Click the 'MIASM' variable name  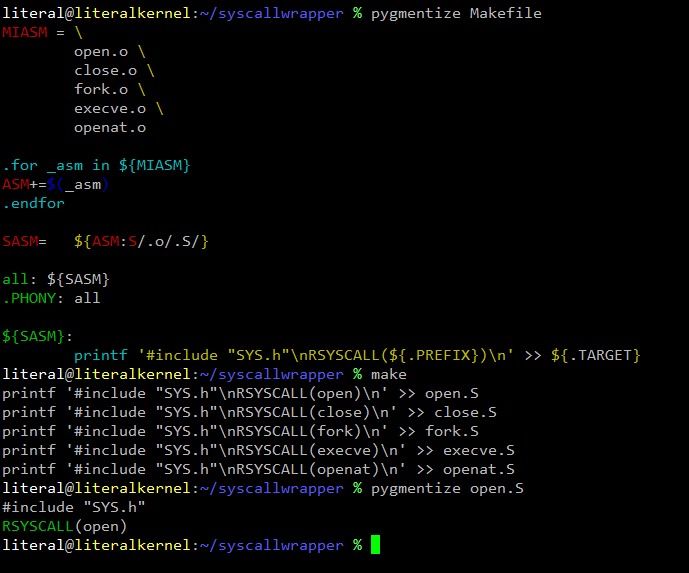click(25, 32)
